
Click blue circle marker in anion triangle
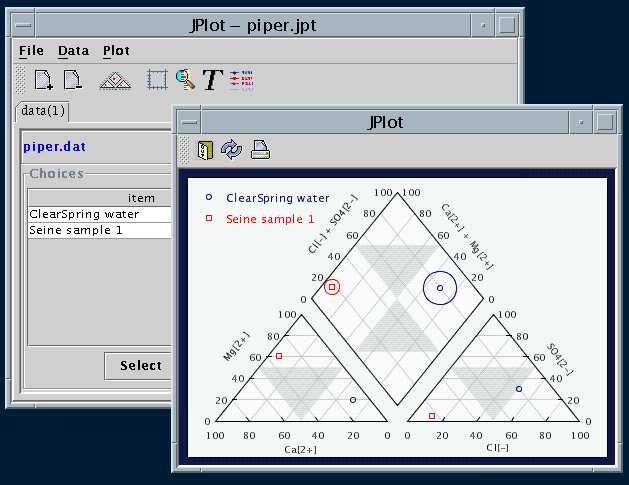pos(519,389)
